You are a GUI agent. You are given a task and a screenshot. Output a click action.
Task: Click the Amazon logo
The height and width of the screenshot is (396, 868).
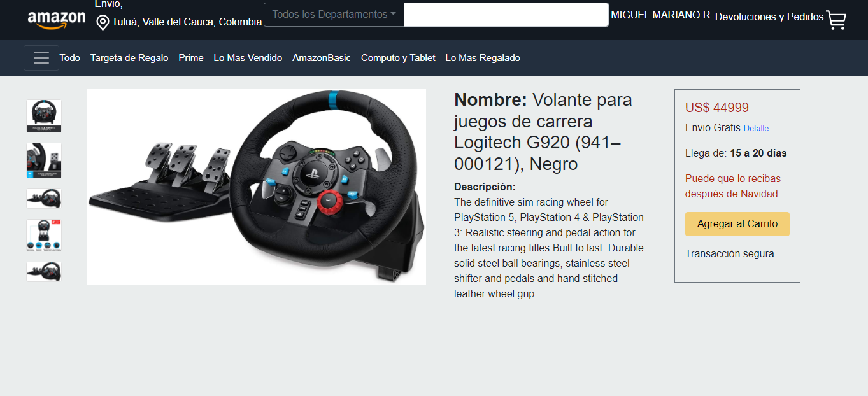tap(56, 20)
